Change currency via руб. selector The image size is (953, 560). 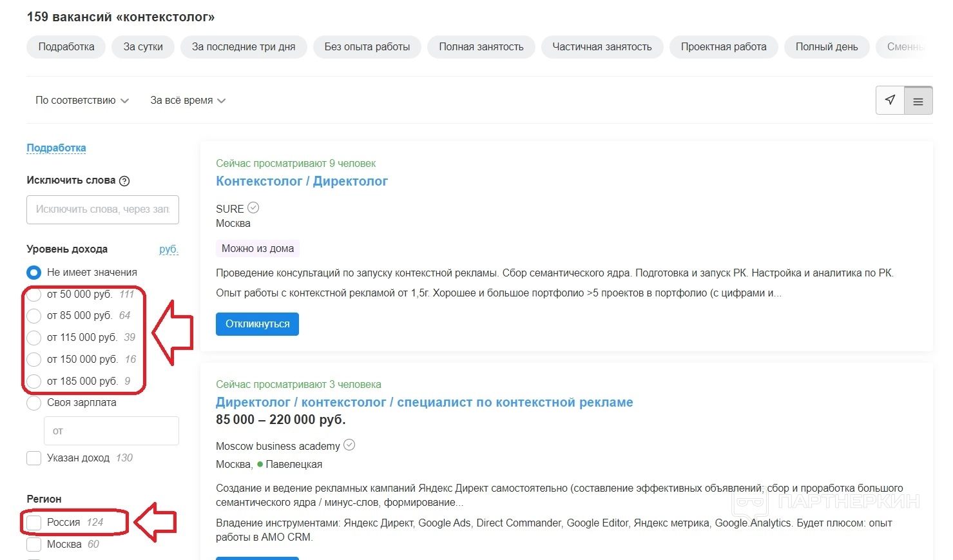[168, 249]
